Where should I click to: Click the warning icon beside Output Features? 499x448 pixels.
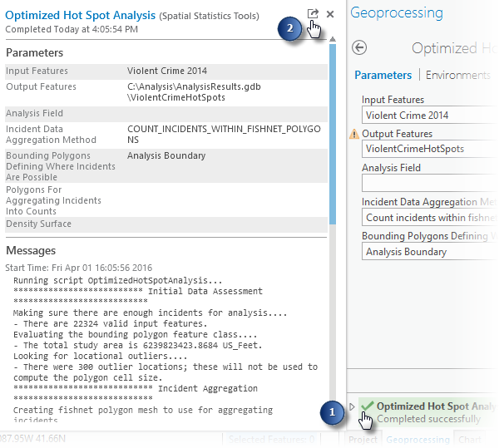[354, 134]
